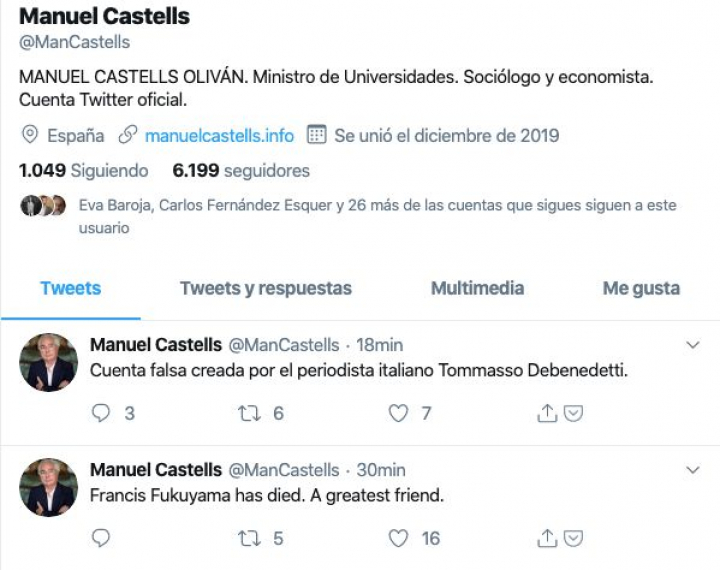
Task: Open the 30min tweet options chevron
Action: 693,470
